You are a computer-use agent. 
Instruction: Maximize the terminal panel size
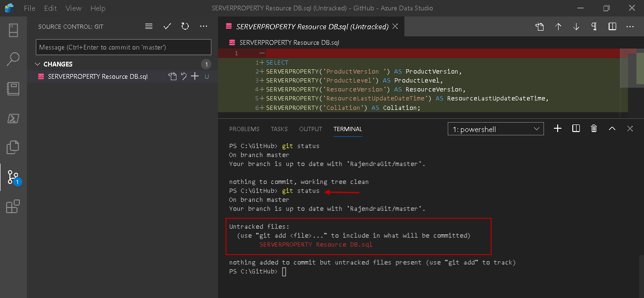(612, 129)
